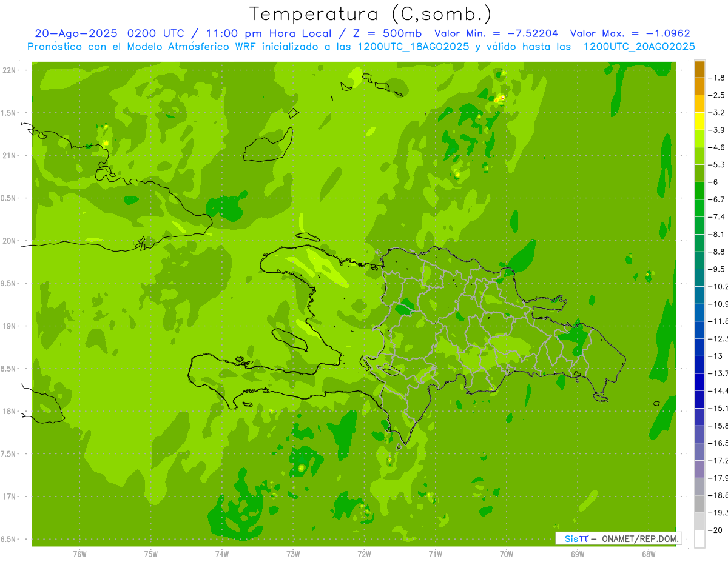
Task: Click the "-2.5" colorbar value
Action: point(717,95)
